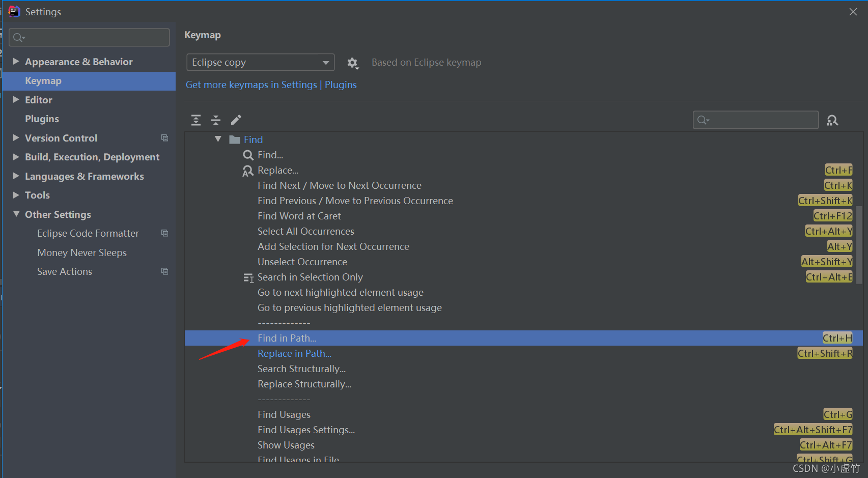Expand the Tools settings section
The height and width of the screenshot is (478, 868).
16,195
